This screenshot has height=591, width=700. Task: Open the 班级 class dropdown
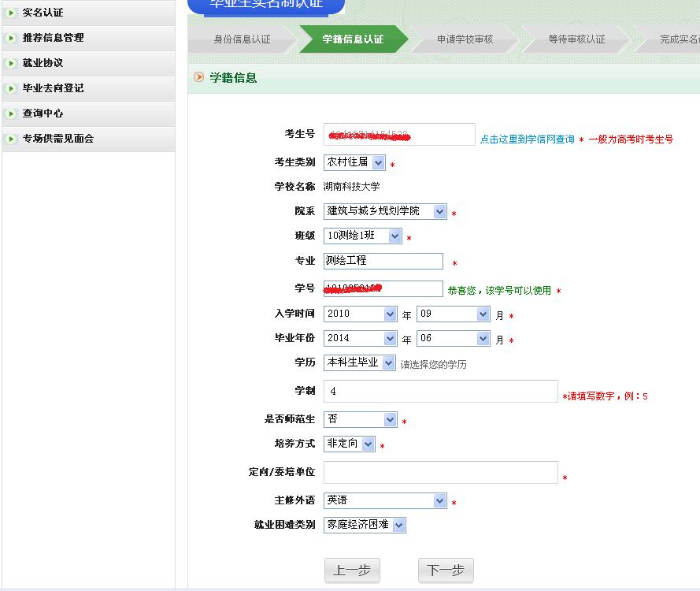pos(394,236)
